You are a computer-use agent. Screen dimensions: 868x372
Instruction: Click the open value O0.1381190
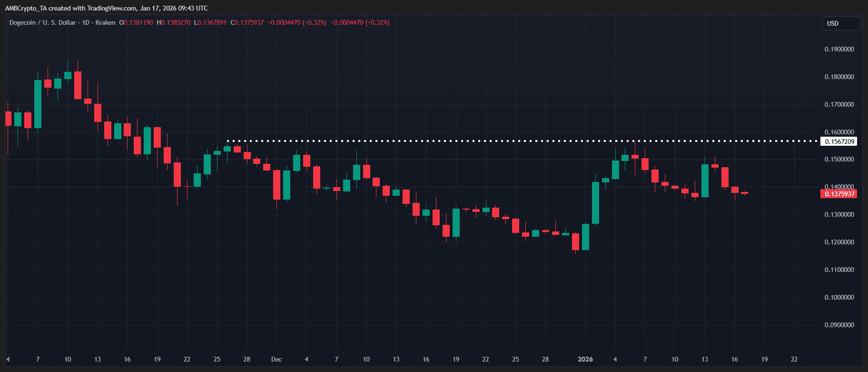pos(136,22)
